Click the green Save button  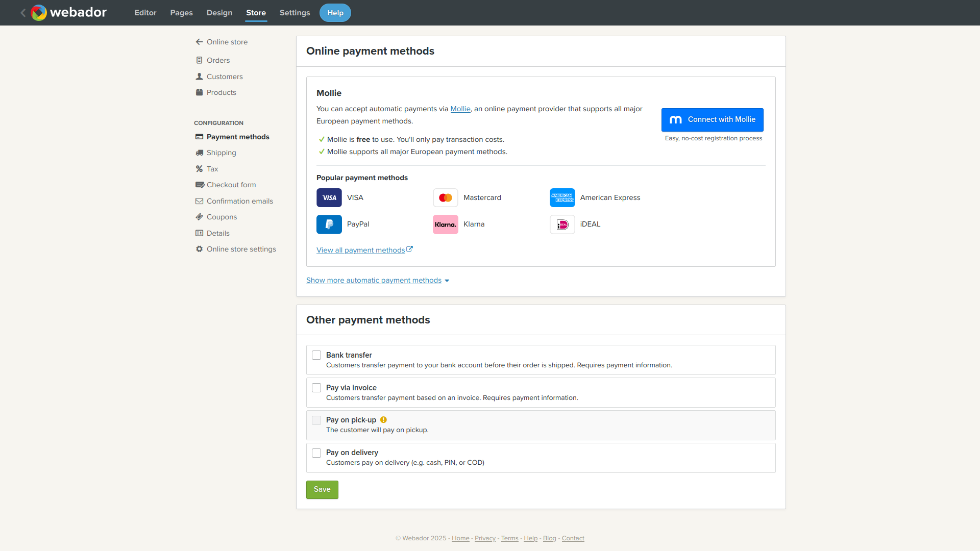pos(322,489)
